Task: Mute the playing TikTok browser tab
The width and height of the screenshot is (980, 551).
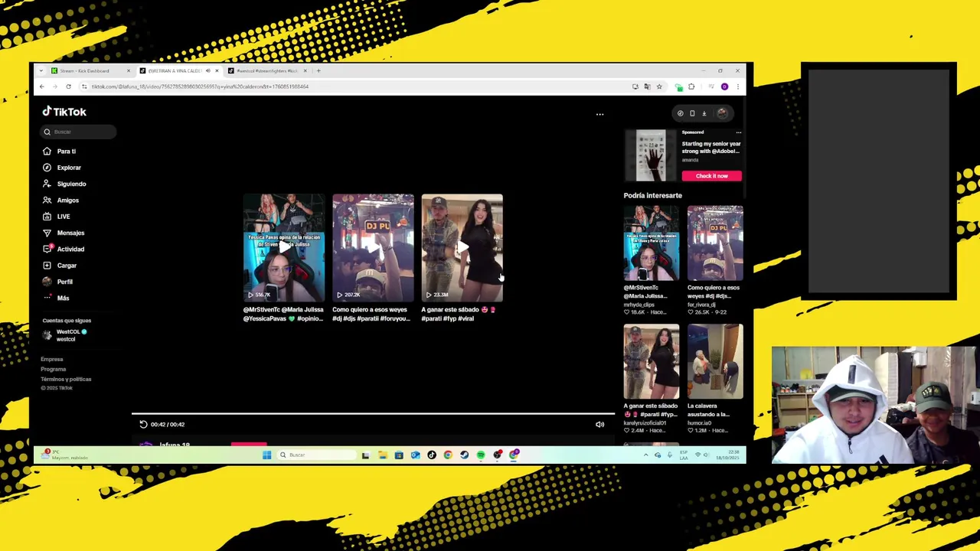Action: point(207,70)
